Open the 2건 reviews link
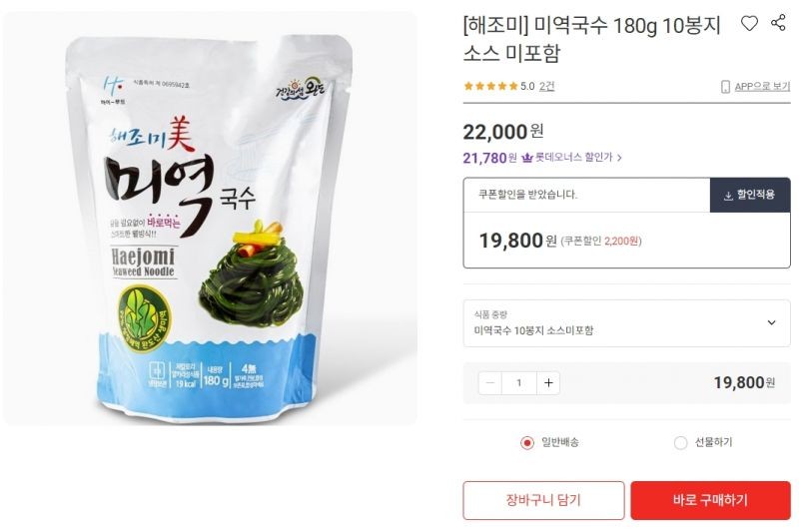This screenshot has width=799, height=532. (x=546, y=86)
